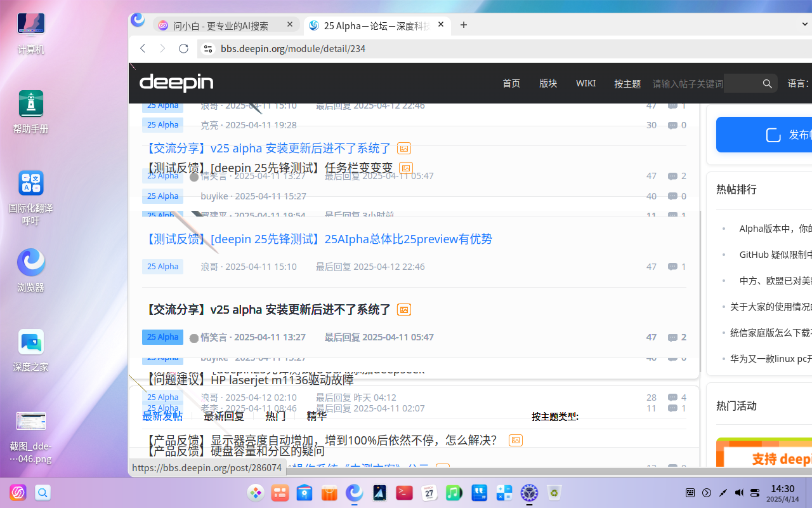Close the 问小白 browser tab
Viewport: 812px width, 508px height.
290,25
